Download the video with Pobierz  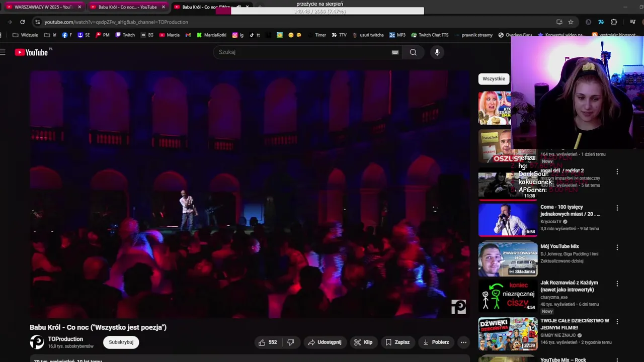click(436, 342)
